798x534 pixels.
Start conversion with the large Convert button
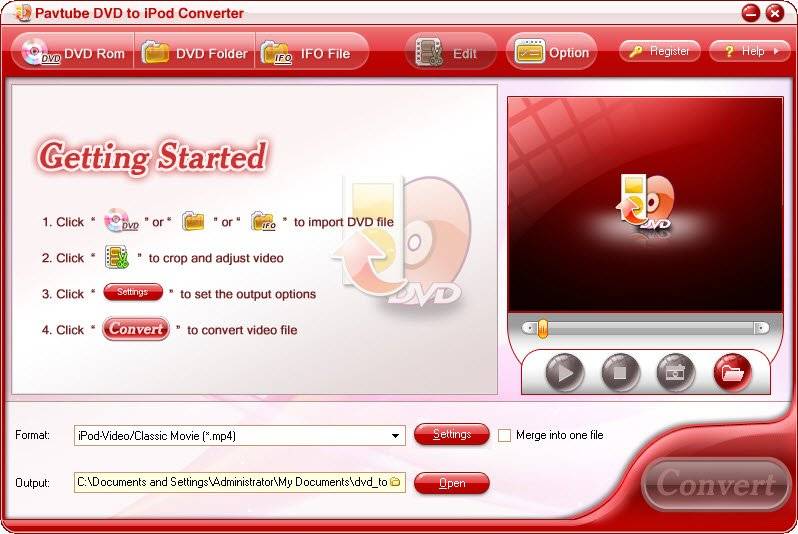tap(717, 484)
